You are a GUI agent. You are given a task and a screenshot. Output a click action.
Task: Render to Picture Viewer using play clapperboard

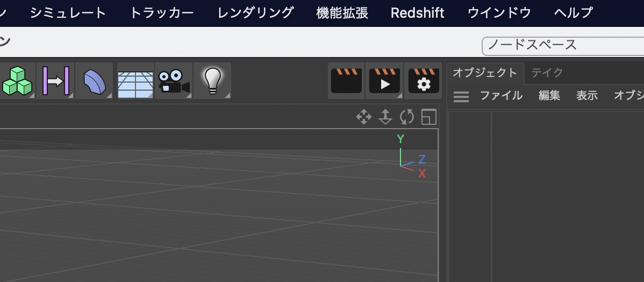384,81
